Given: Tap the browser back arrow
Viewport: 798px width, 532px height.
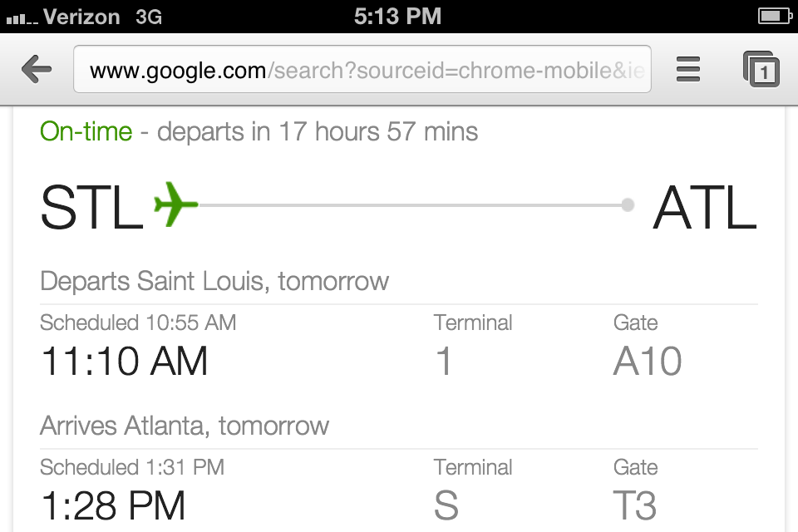Looking at the screenshot, I should (x=37, y=70).
